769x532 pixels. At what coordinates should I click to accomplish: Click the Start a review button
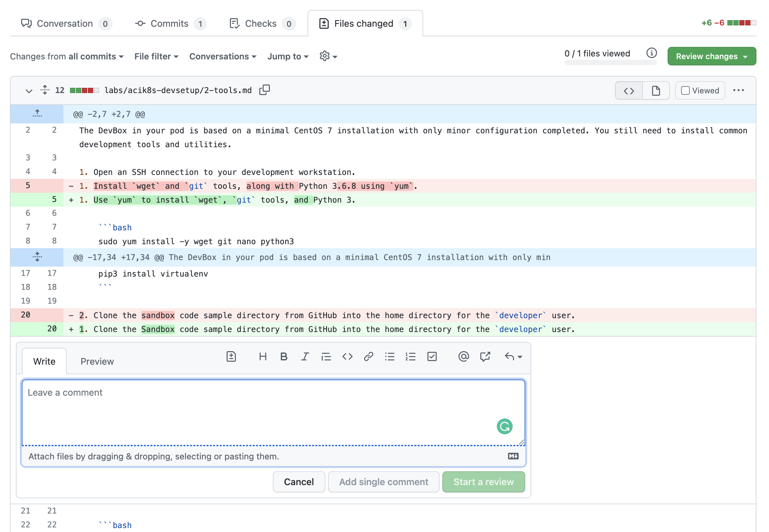coord(483,481)
